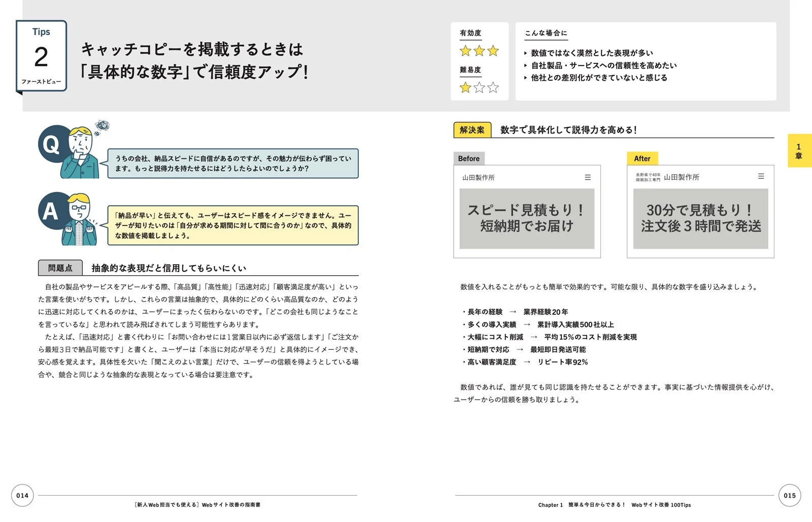
Task: Toggle the second star of the 有効度 rating
Action: [479, 51]
